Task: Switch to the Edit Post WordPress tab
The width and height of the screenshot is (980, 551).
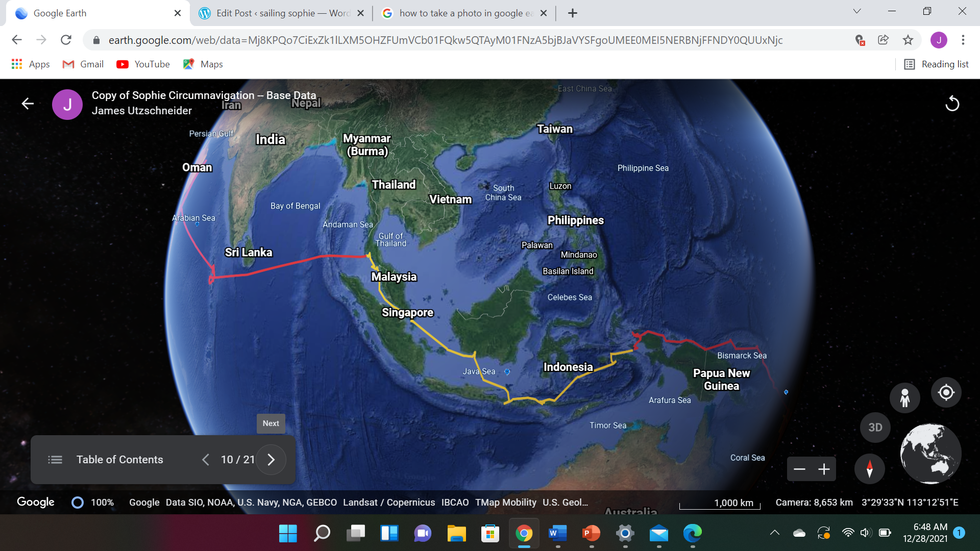Action: 281,13
